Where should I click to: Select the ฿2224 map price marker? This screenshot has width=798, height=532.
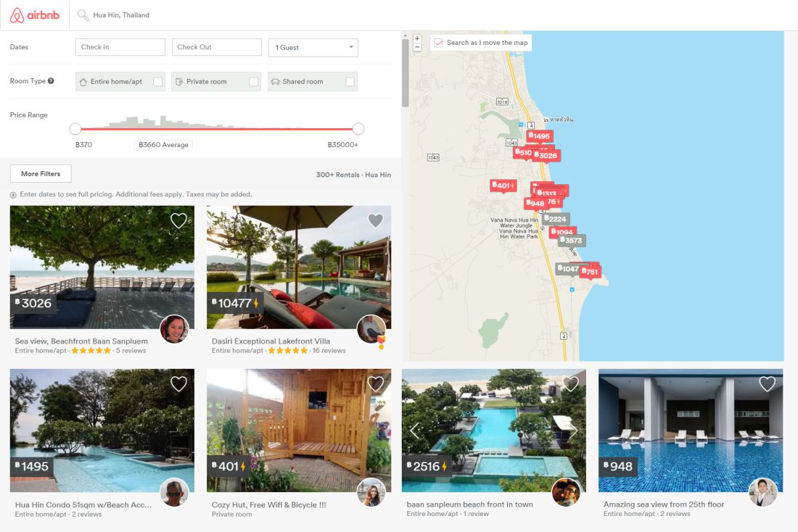(x=556, y=219)
